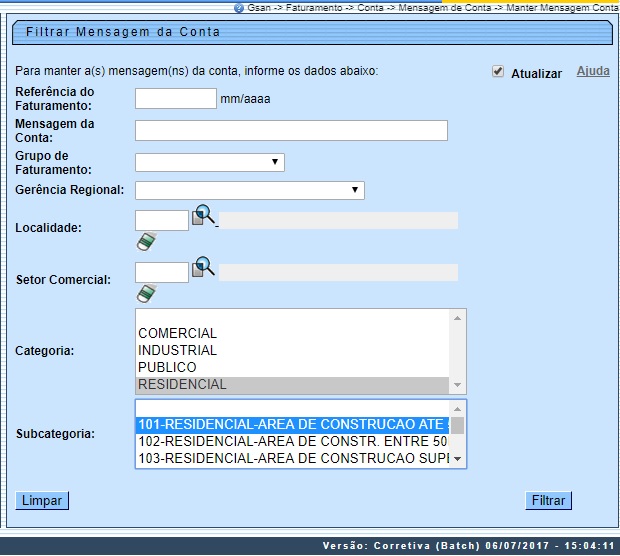Focus the Mensagem da Conta text field
Viewport: 620px width, 556px height.
pyautogui.click(x=291, y=131)
